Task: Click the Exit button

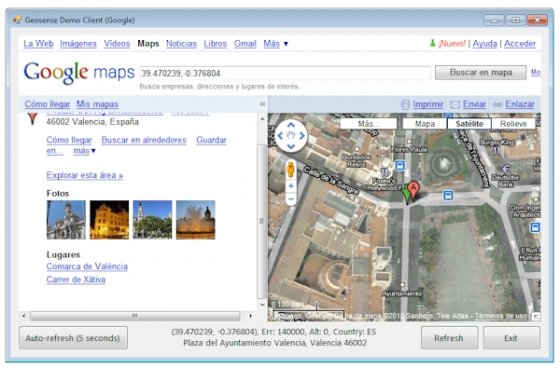Action: coord(511,338)
